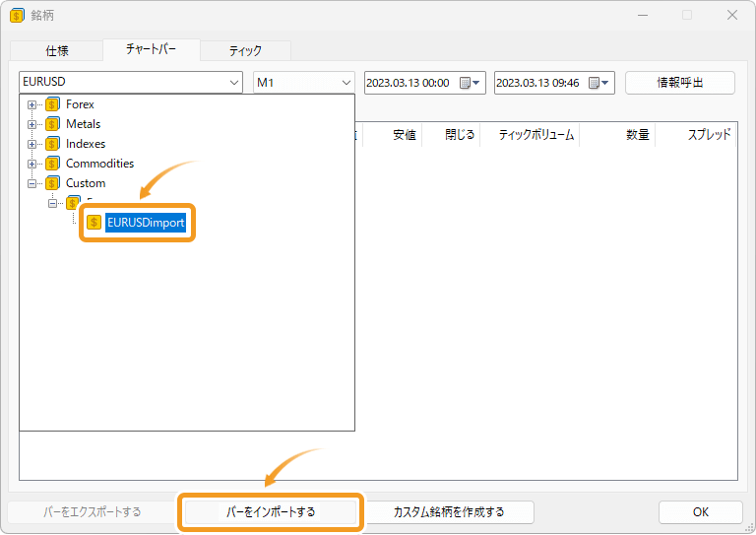Click the ティックボリューム column header
This screenshot has height=535, width=756.
point(530,135)
